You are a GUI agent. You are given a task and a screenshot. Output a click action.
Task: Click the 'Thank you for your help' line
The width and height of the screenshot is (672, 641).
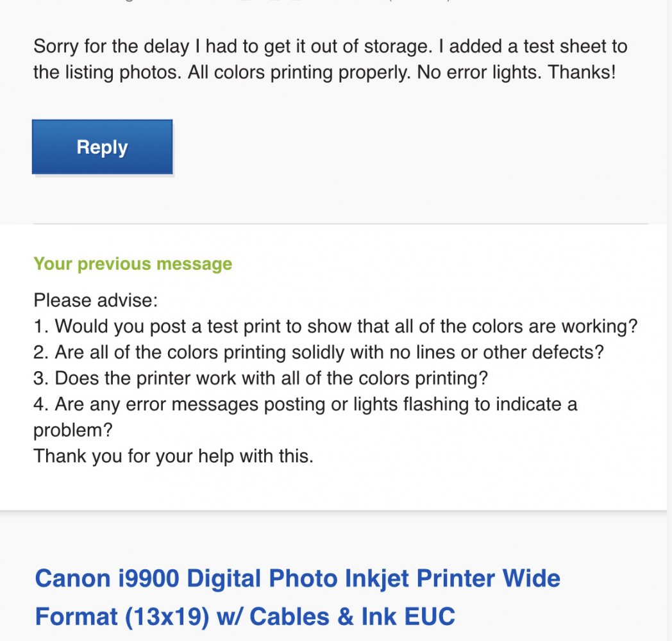(x=173, y=456)
